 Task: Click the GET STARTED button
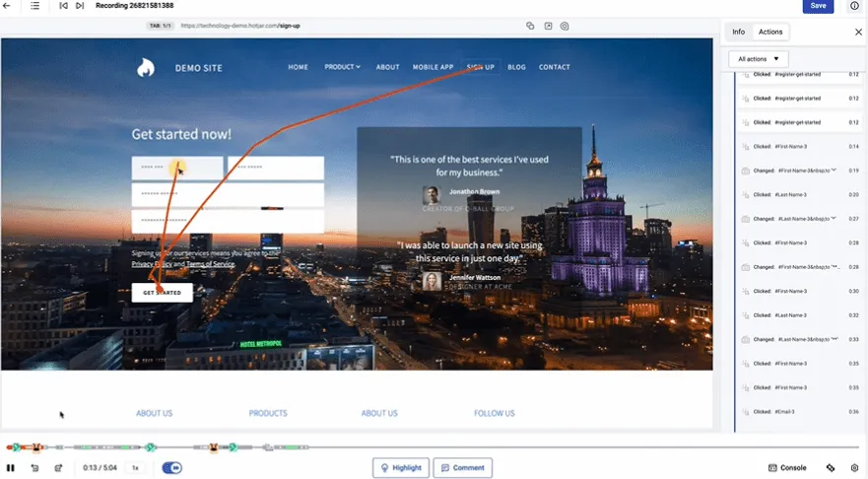(x=163, y=293)
